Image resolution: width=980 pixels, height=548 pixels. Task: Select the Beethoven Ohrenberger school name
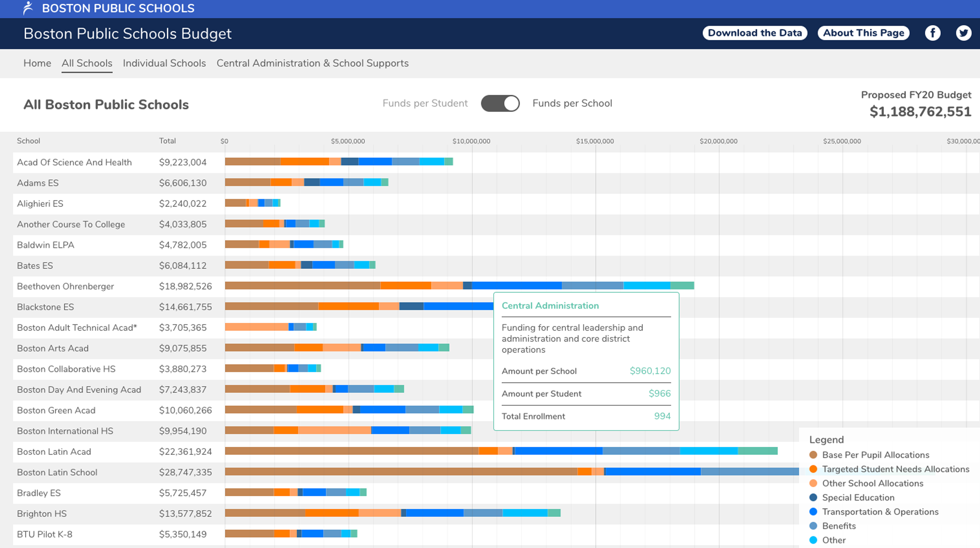click(x=65, y=286)
